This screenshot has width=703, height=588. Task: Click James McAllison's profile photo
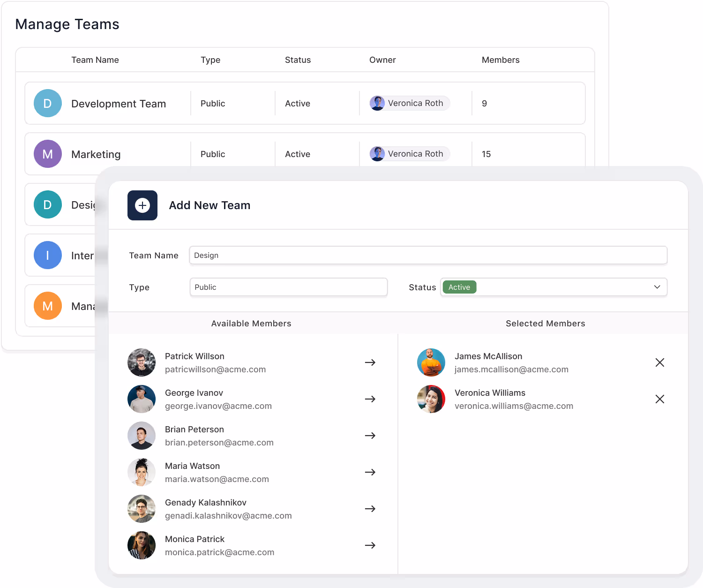click(431, 362)
